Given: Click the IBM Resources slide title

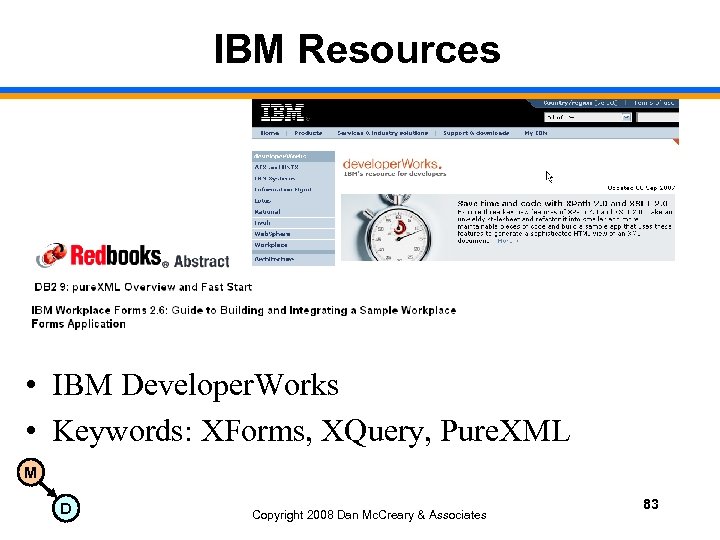Looking at the screenshot, I should [357, 49].
